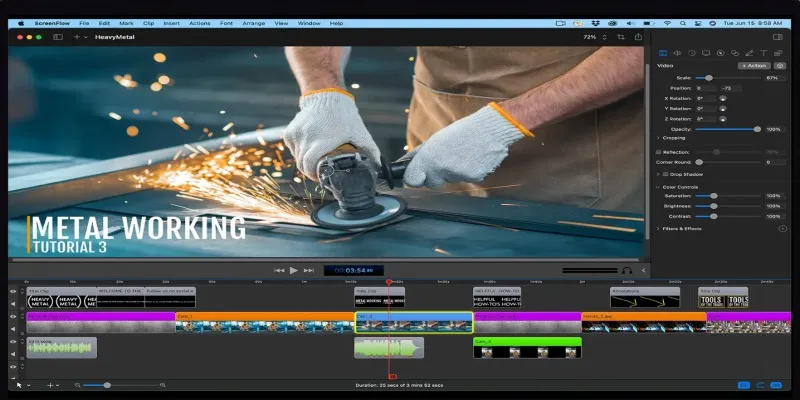Open the Mark menu
Viewport: 800px width, 400px height.
point(127,23)
